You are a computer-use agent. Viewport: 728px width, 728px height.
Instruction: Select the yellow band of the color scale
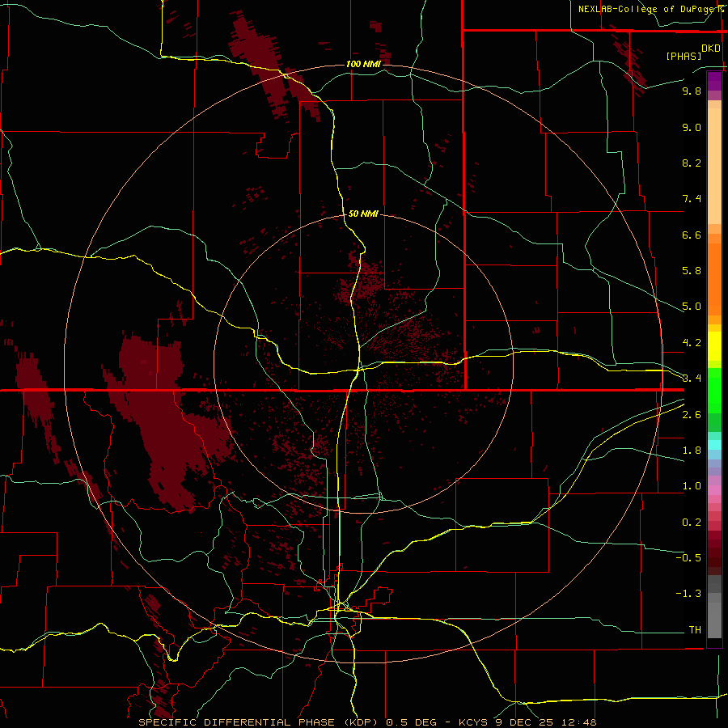[x=714, y=345]
